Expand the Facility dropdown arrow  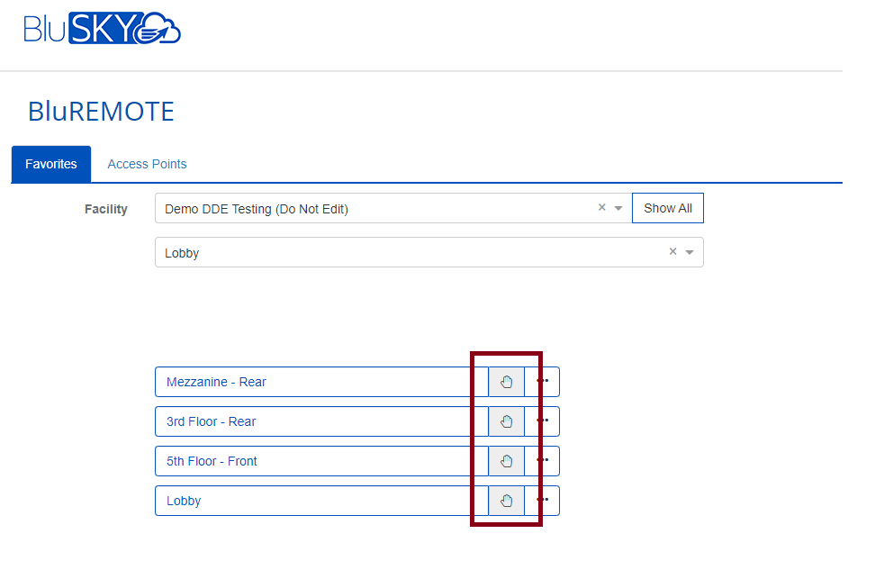[x=618, y=209]
